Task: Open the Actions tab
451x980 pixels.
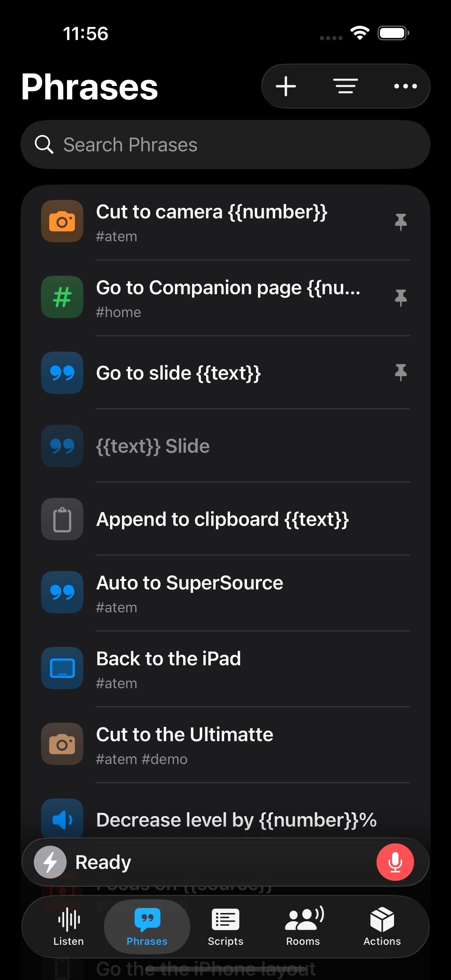Action: click(x=382, y=927)
